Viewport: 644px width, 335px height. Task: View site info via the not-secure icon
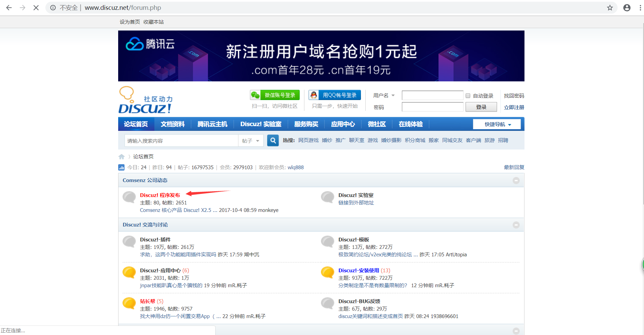coord(53,7)
